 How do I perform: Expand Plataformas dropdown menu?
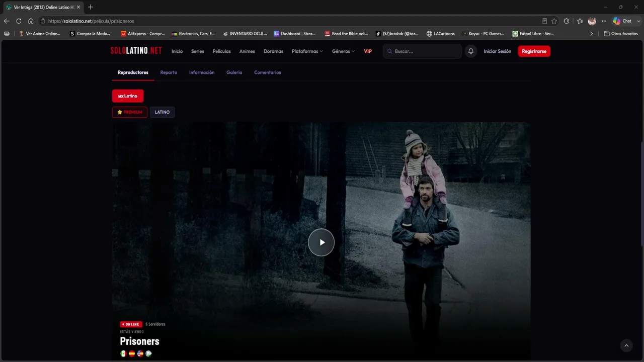click(307, 51)
